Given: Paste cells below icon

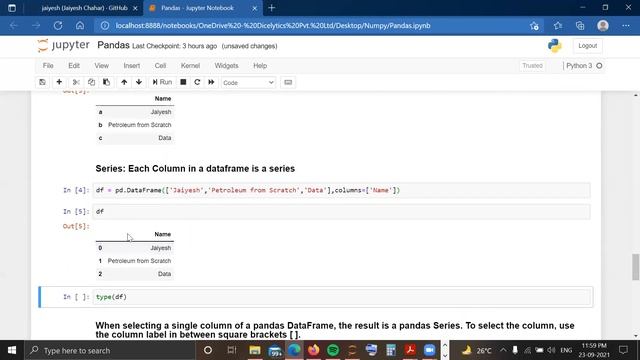Looking at the screenshot, I should click(x=107, y=82).
